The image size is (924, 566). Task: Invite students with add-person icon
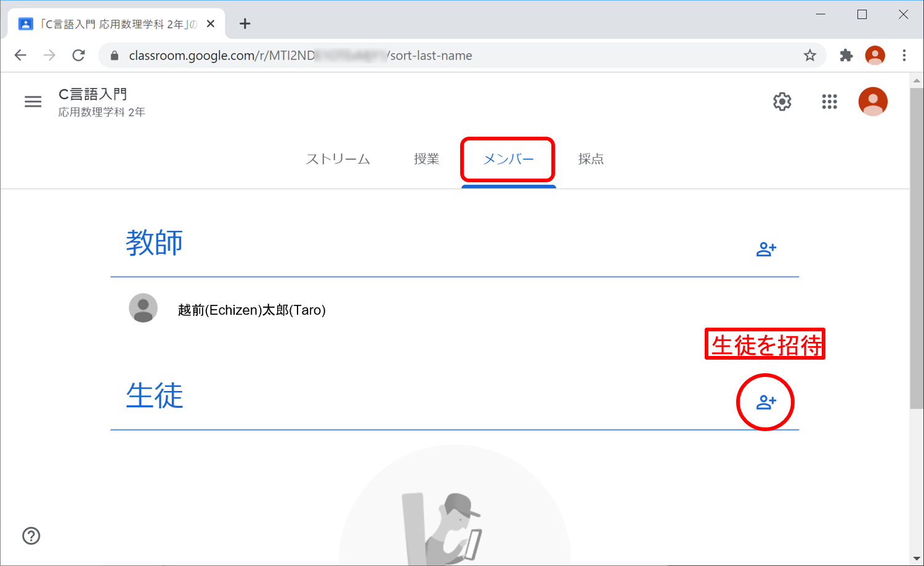[766, 402]
